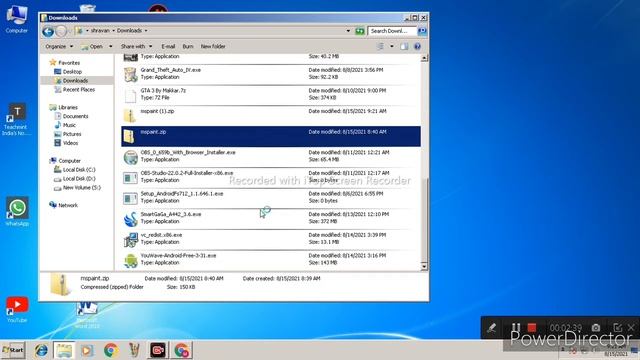640x360 pixels.
Task: Open Internet Explorer from taskbar
Action: point(41,350)
